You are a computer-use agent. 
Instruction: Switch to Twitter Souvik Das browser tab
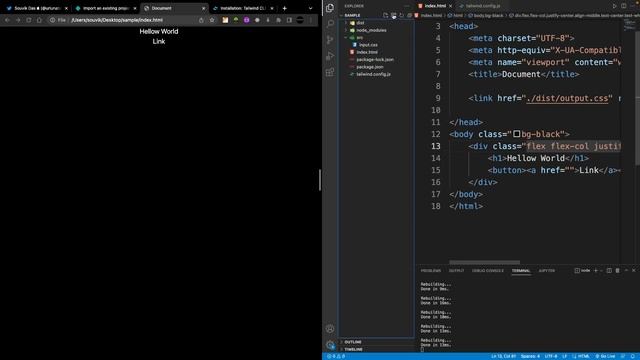[37, 8]
